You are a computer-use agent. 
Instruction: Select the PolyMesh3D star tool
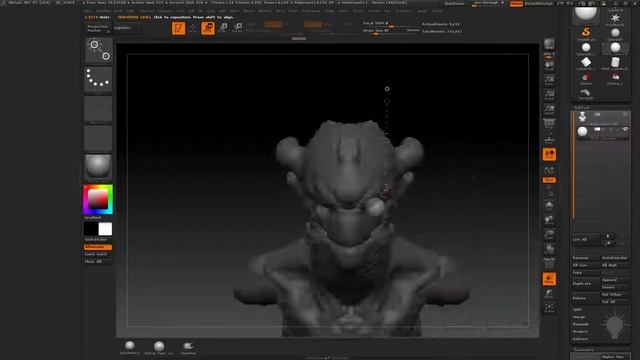click(x=615, y=19)
